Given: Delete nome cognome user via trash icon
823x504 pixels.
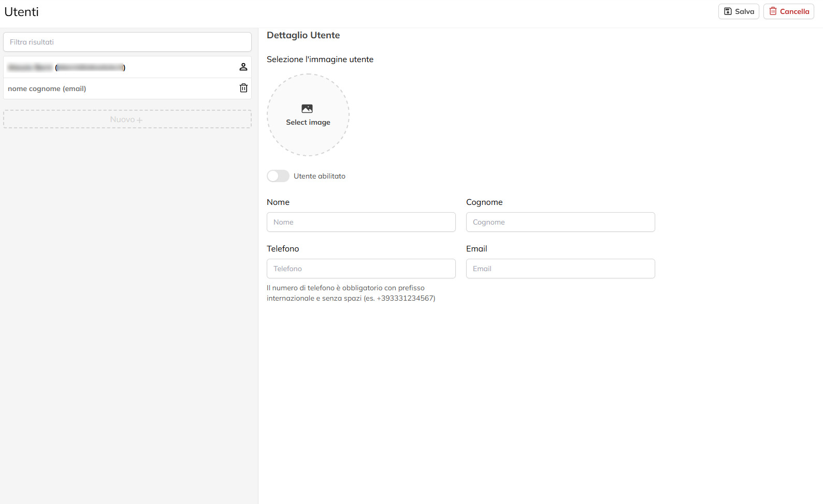Looking at the screenshot, I should (243, 88).
